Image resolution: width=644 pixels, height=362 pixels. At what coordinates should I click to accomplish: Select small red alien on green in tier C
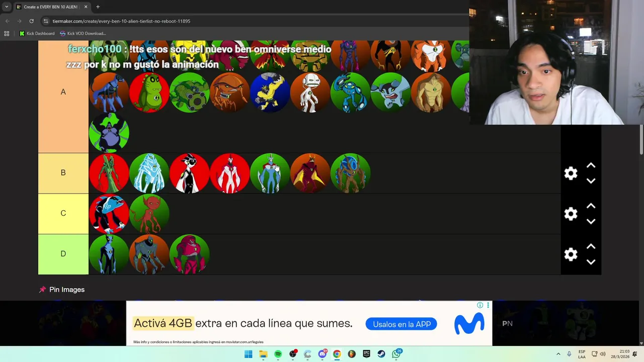(x=149, y=214)
